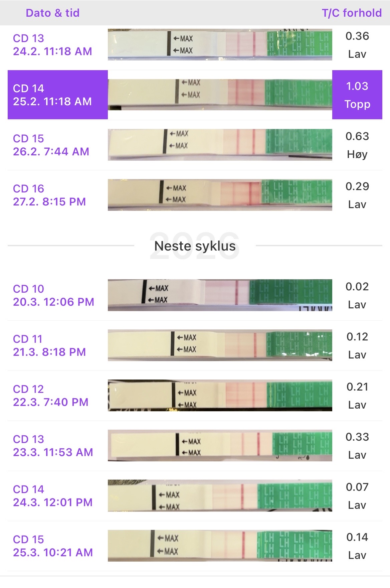Screen dimensions: 390x588
Task: Tap the T/C forhold column header
Action: tap(352, 13)
